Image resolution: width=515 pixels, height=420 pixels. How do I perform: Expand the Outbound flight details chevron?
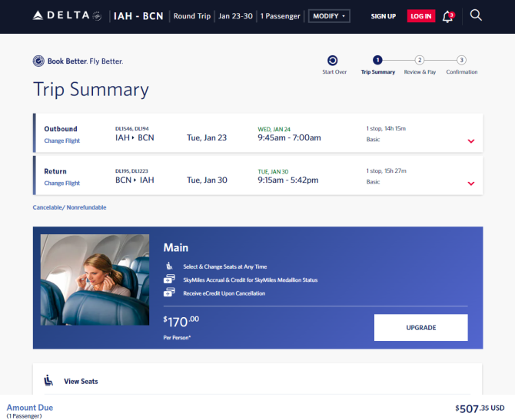point(471,141)
